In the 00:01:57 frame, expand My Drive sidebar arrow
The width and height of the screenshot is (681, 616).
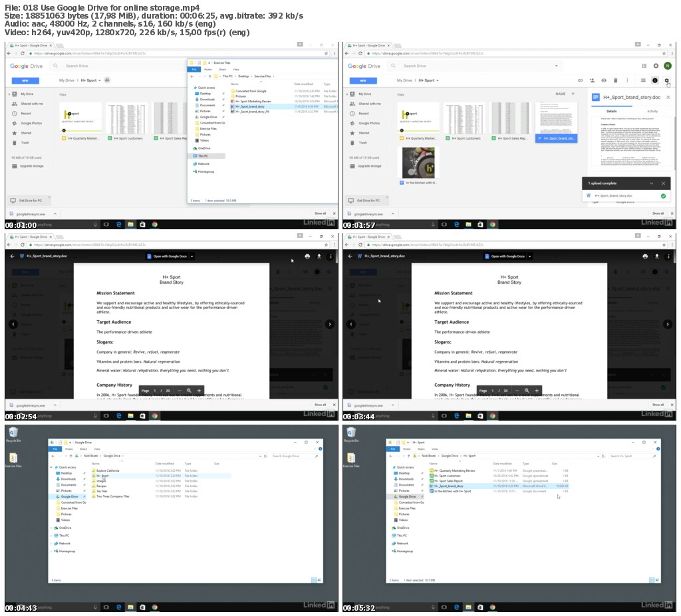[x=347, y=94]
